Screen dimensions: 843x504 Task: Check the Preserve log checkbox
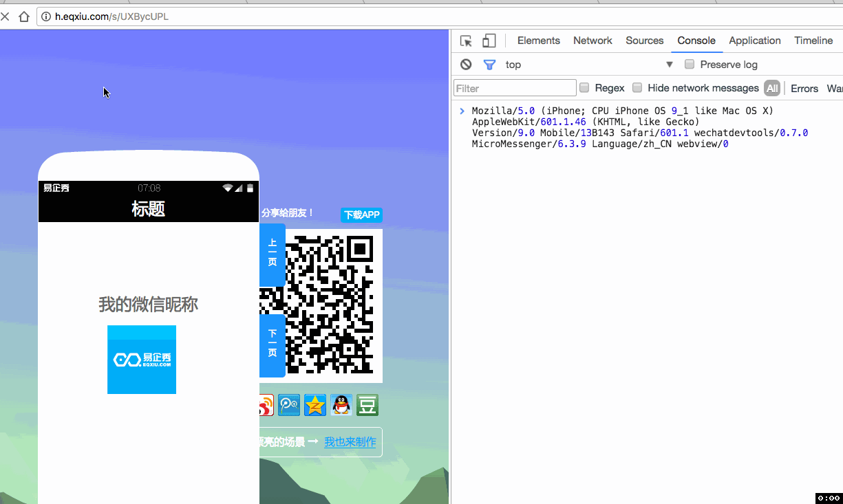(x=690, y=65)
